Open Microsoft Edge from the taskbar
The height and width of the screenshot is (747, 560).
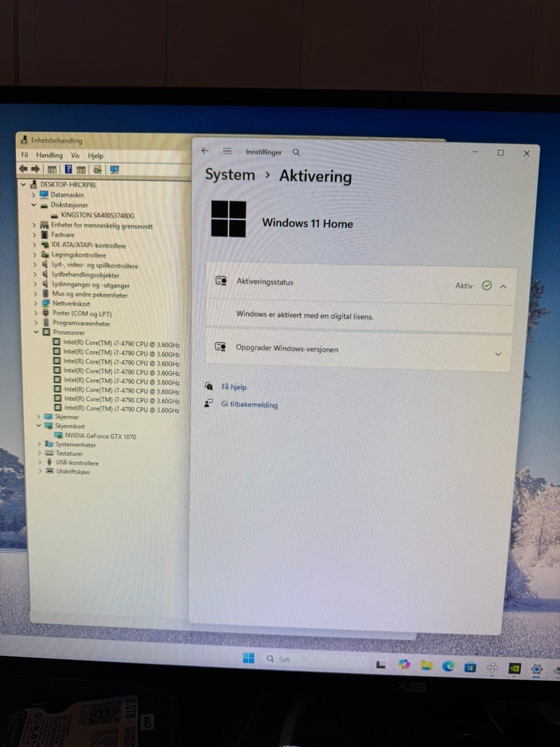(x=448, y=666)
